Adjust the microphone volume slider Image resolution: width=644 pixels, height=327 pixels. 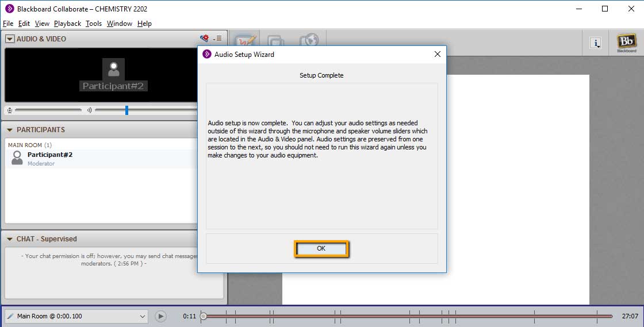click(48, 110)
